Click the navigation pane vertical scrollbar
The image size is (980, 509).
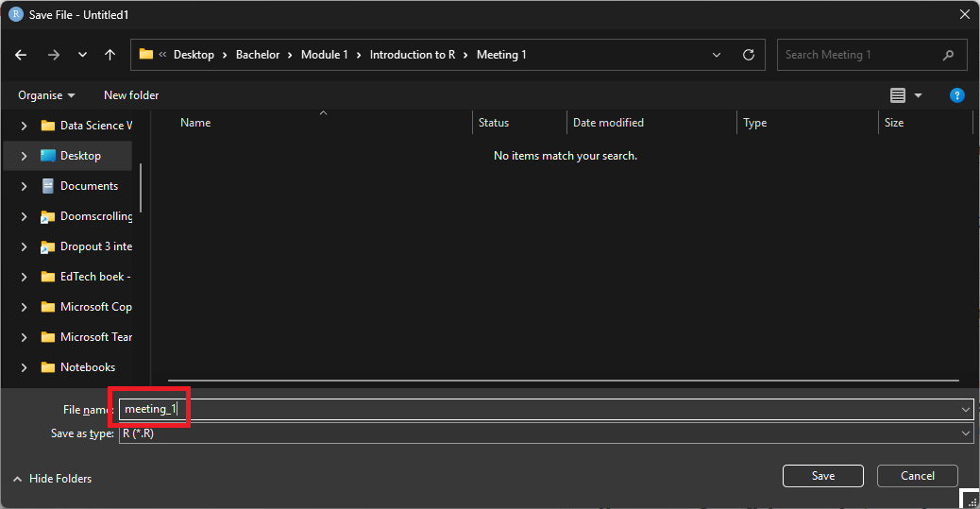pyautogui.click(x=141, y=188)
